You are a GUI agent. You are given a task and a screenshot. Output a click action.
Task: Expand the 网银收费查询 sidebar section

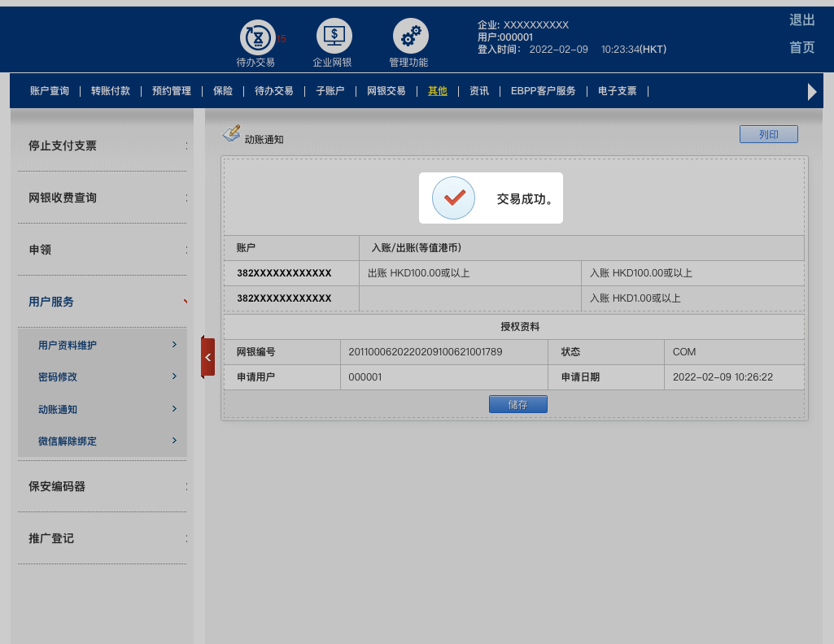click(x=103, y=198)
